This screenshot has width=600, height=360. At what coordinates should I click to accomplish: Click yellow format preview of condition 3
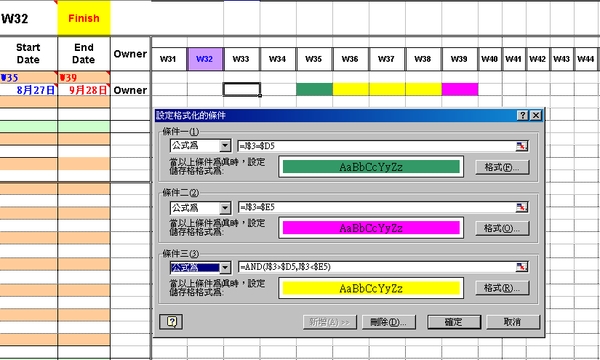(371, 288)
